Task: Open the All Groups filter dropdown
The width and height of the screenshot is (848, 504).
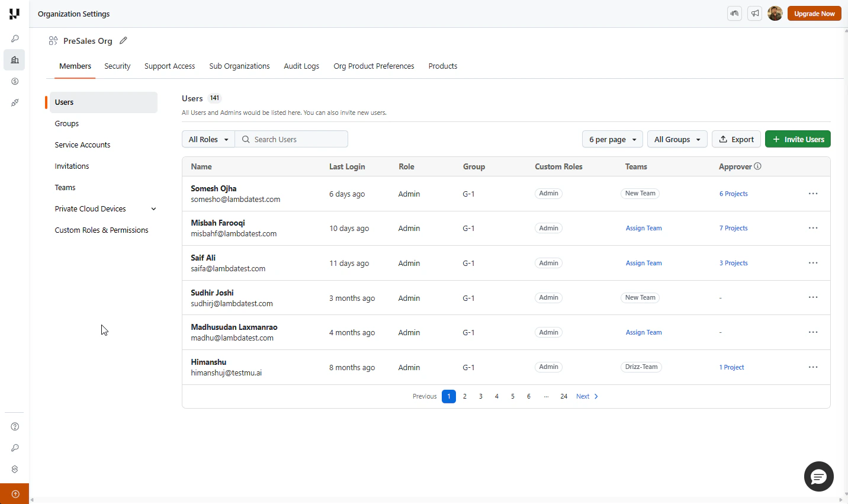Action: (677, 139)
